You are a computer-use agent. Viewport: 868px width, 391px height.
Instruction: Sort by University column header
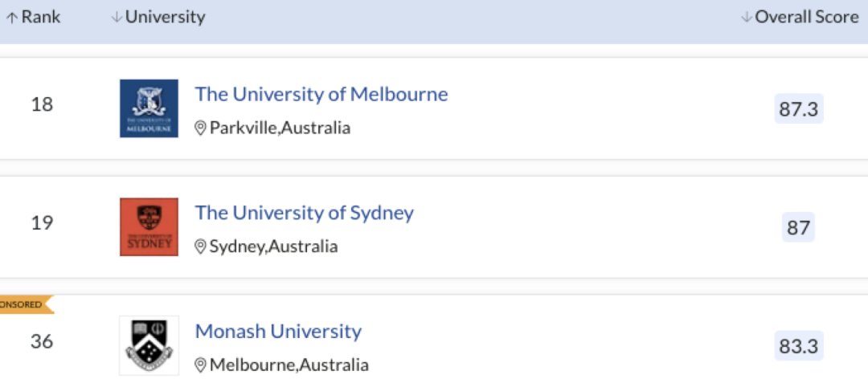click(158, 17)
